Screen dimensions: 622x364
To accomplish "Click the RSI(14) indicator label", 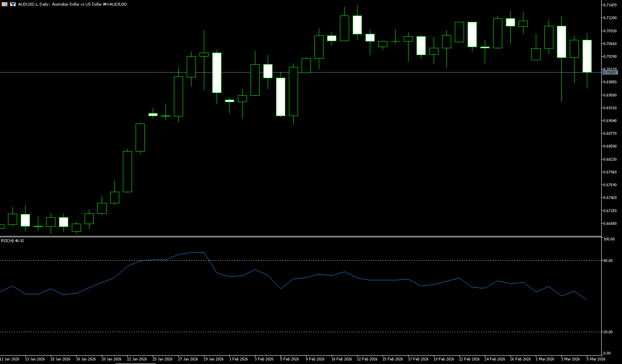I will click(x=12, y=241).
